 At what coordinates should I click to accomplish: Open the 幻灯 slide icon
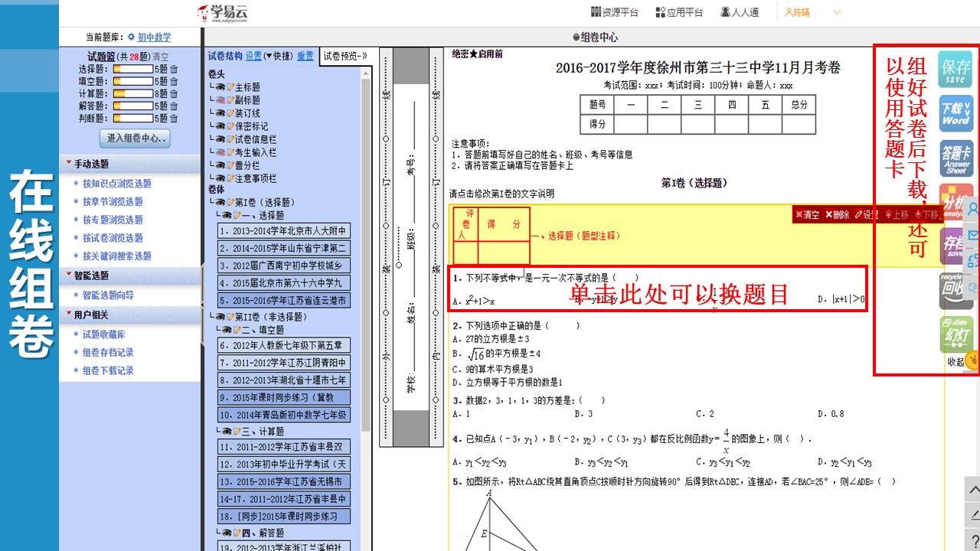(955, 334)
